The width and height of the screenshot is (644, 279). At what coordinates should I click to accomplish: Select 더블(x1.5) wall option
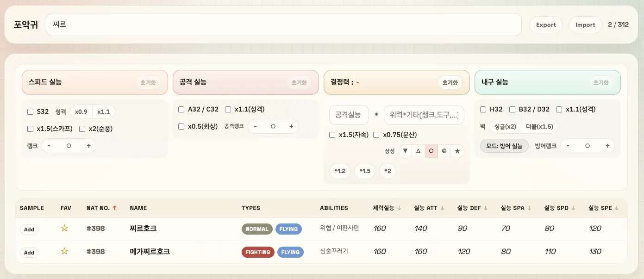point(539,126)
